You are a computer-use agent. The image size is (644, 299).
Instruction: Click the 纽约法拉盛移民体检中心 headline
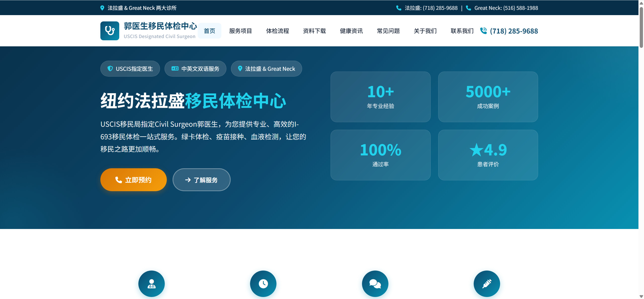tap(193, 101)
